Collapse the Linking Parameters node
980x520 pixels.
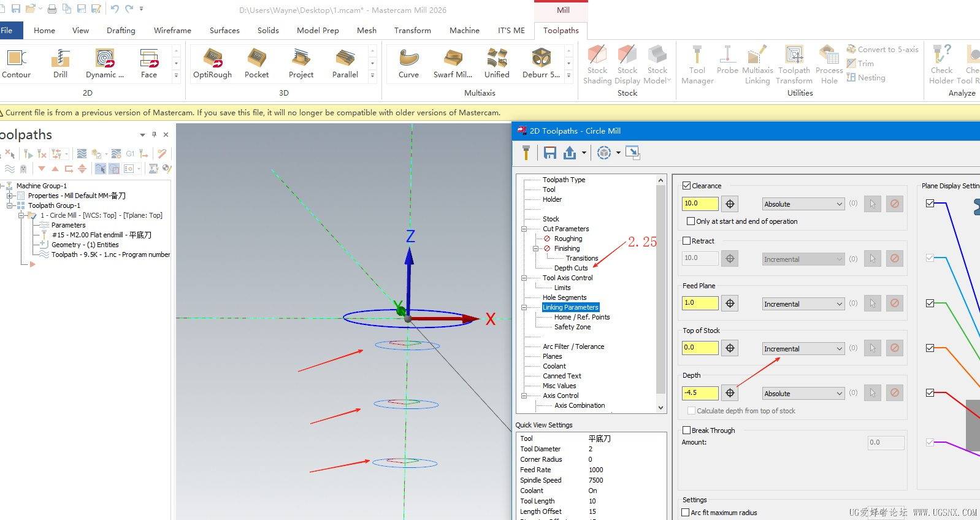tap(524, 308)
